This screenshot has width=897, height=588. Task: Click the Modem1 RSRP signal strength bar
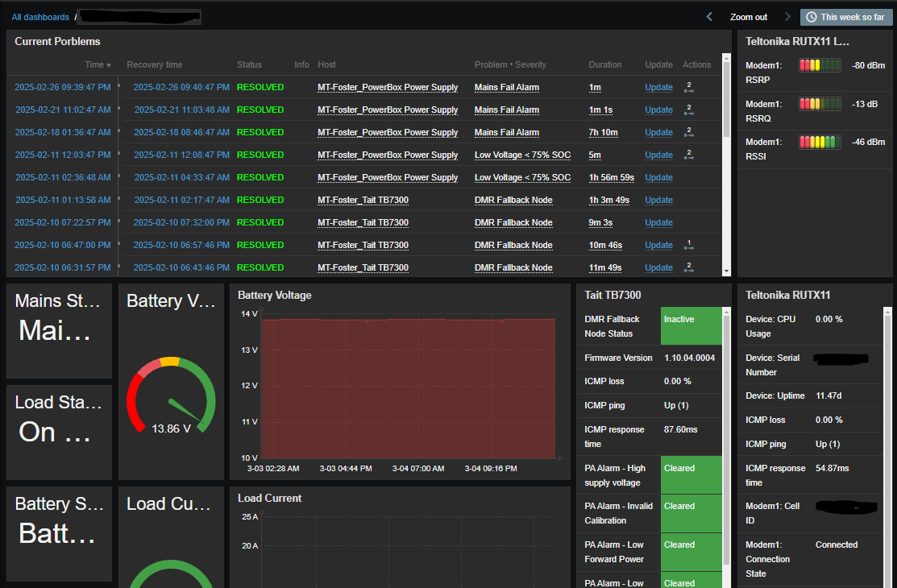click(819, 65)
